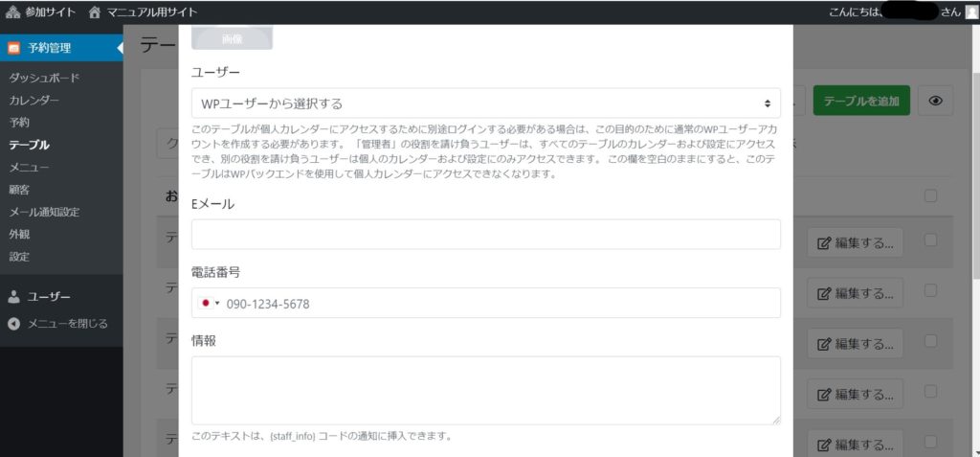Open the Japan flag country code selector
The image size is (980, 457).
click(209, 304)
